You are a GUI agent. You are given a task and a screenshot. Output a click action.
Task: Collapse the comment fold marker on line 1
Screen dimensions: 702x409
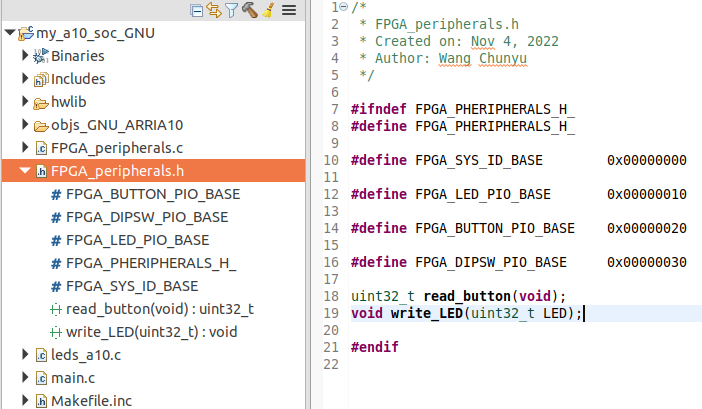[343, 7]
